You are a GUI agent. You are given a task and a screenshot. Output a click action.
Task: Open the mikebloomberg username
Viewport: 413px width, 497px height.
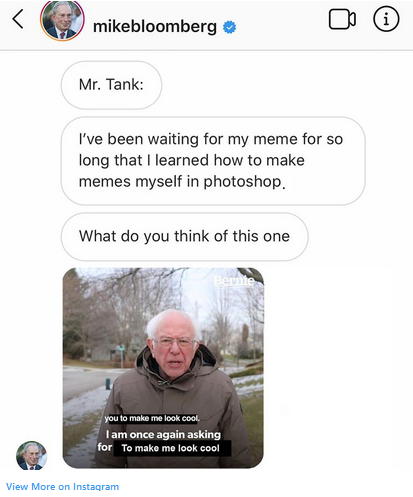pos(155,26)
